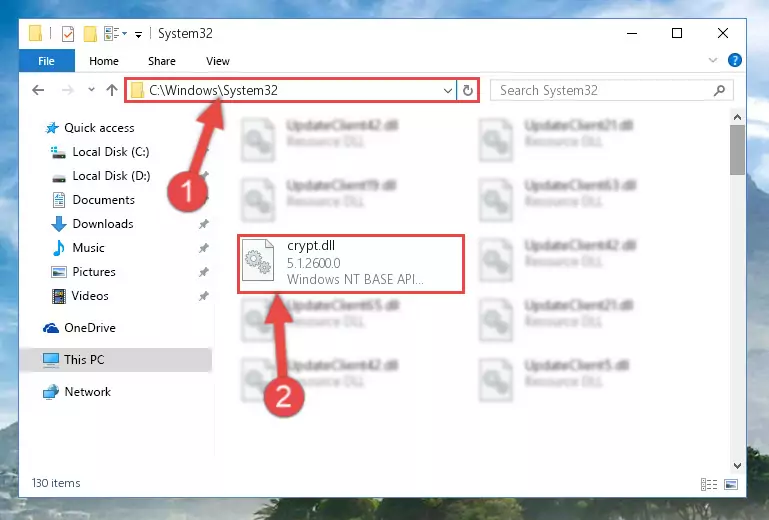
Task: Minimize the System32 window
Action: pyautogui.click(x=632, y=33)
